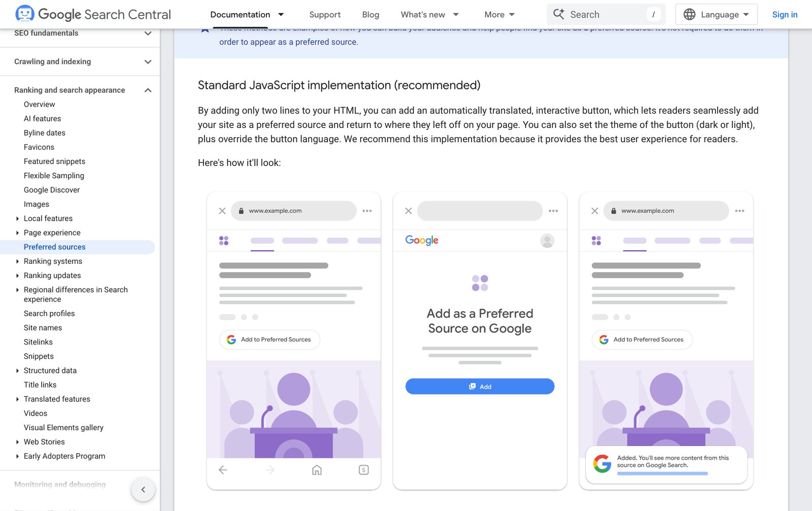Open AI features in sidebar
Image resolution: width=812 pixels, height=511 pixels.
[x=42, y=119]
